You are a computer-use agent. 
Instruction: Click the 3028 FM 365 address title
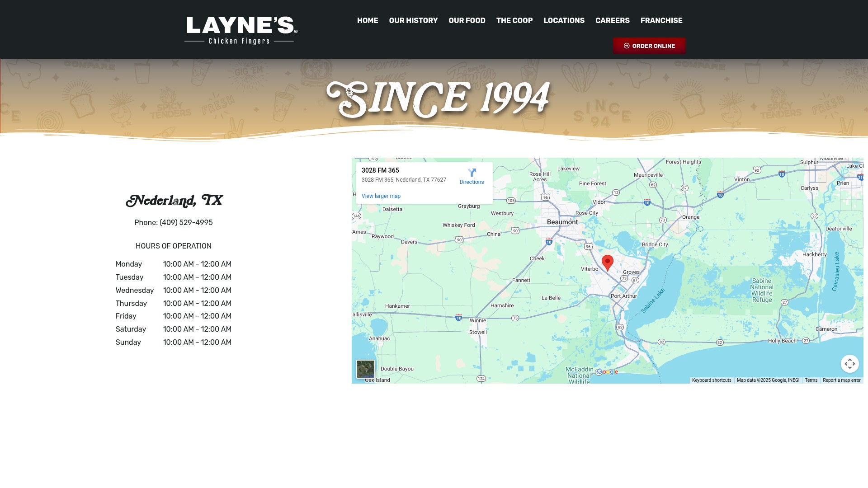(380, 170)
